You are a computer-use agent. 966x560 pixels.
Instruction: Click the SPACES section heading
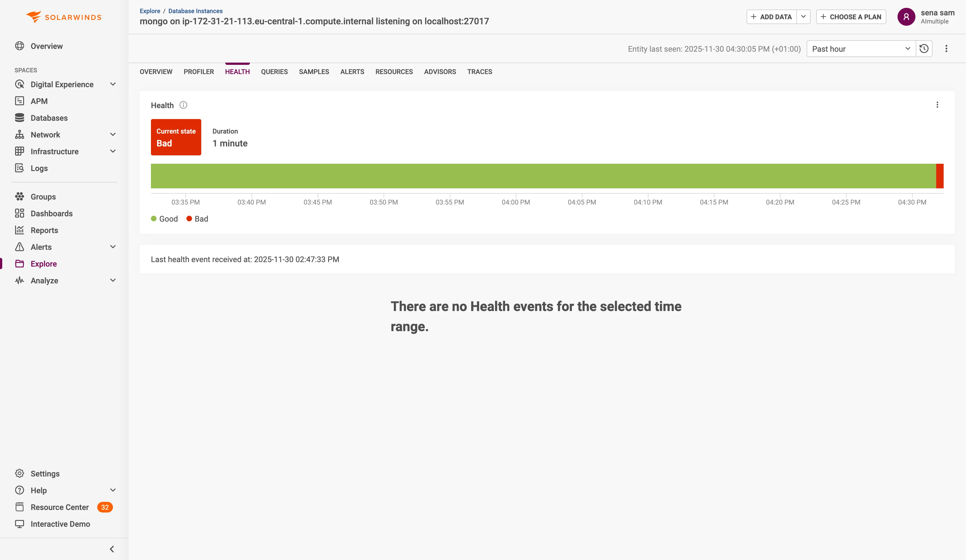tap(26, 70)
